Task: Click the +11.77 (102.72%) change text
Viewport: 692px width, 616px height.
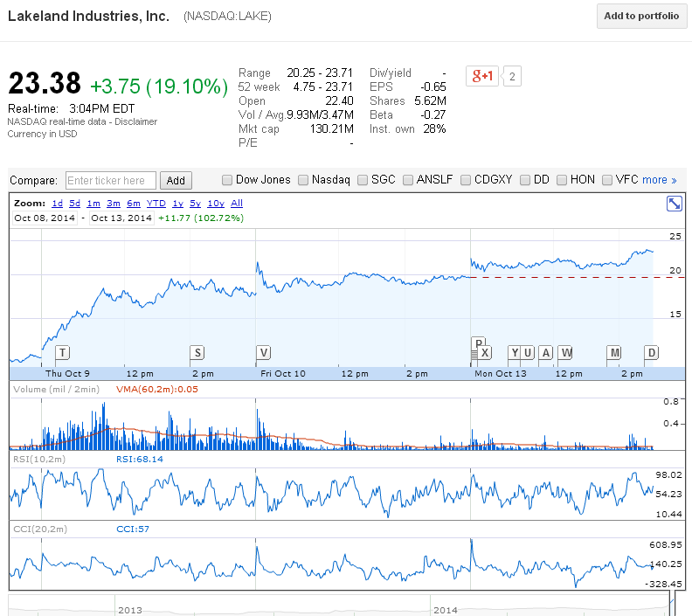Action: (201, 218)
